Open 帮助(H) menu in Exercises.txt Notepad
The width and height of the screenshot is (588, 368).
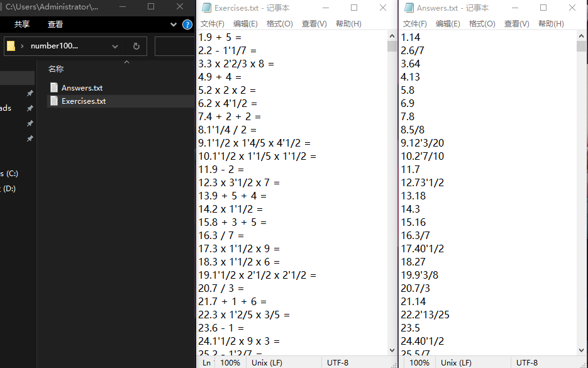pyautogui.click(x=348, y=24)
